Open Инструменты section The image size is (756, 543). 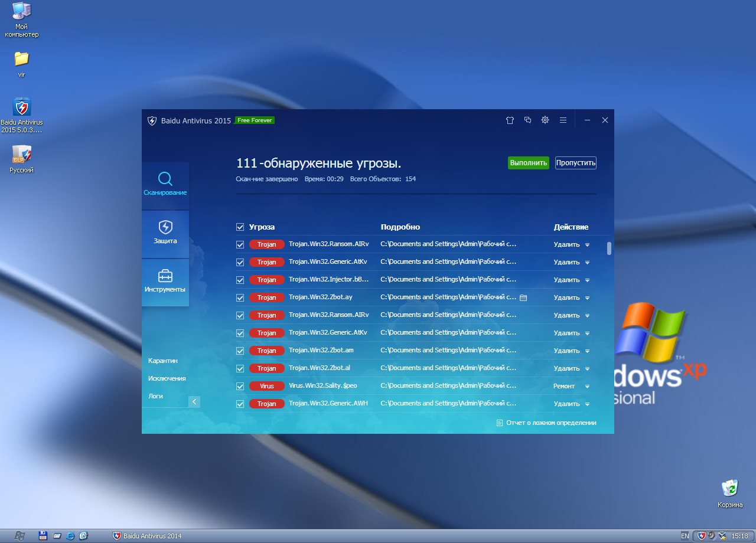coord(165,283)
